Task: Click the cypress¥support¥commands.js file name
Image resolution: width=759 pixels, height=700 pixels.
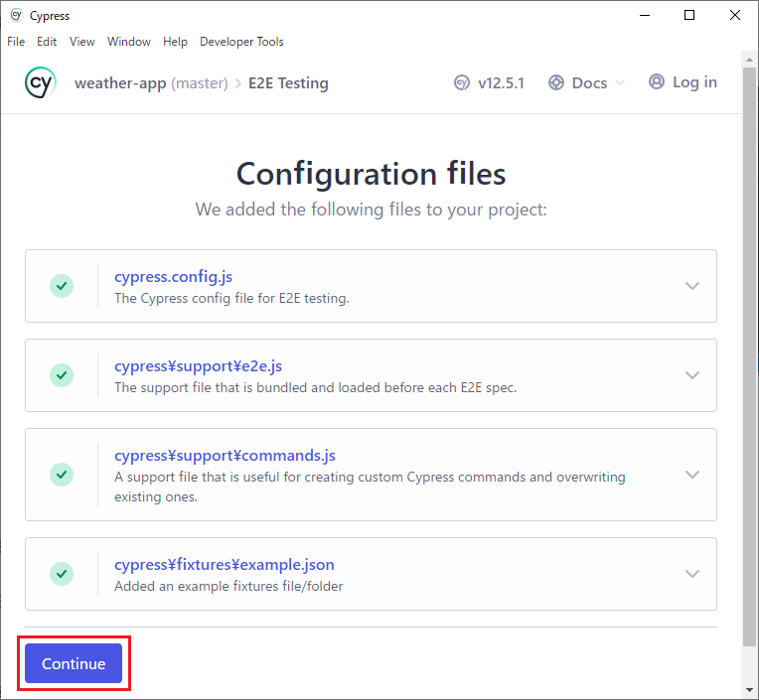Action: click(x=225, y=456)
